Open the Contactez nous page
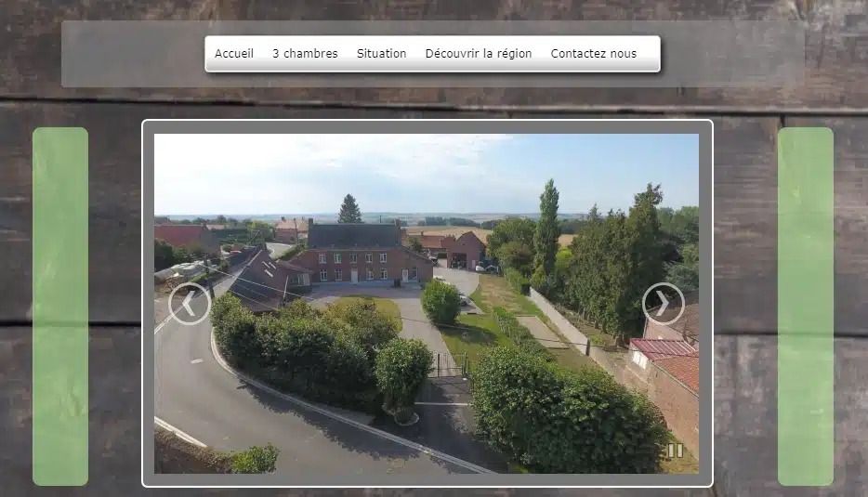Image resolution: width=868 pixels, height=497 pixels. pos(594,54)
